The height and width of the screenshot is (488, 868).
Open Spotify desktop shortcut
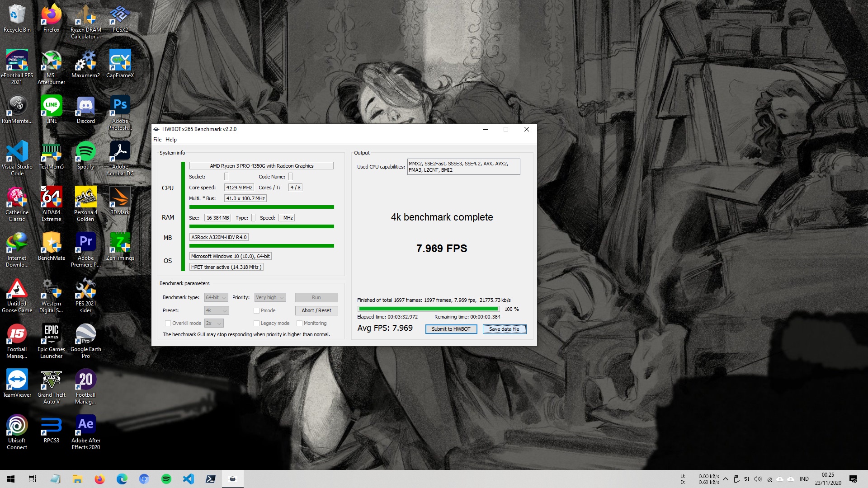point(85,155)
